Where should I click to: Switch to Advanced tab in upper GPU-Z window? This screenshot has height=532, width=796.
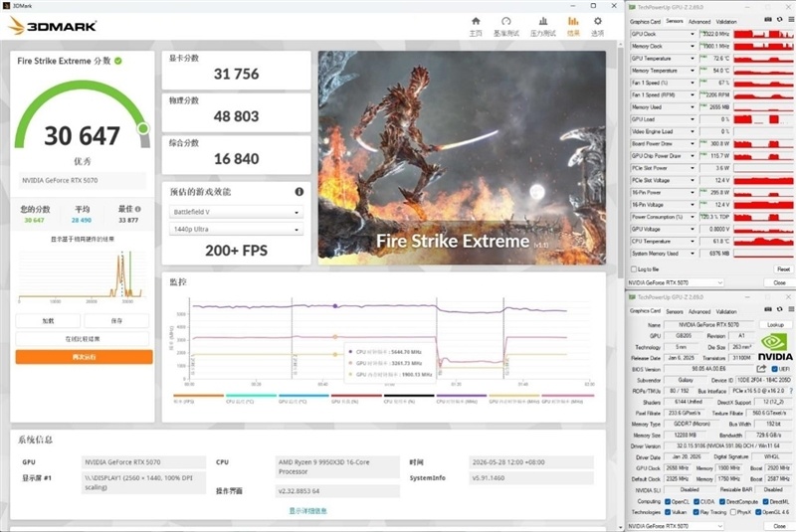click(x=699, y=22)
